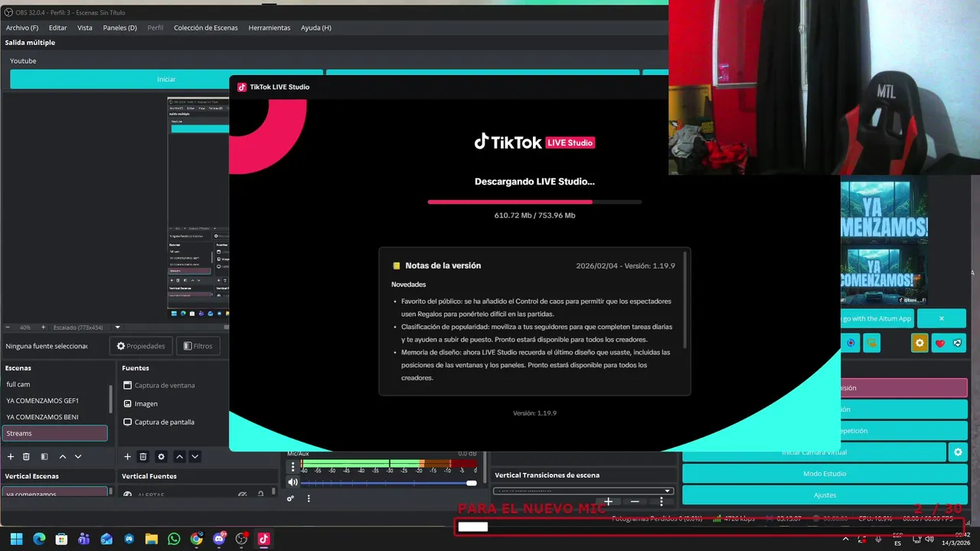The height and width of the screenshot is (551, 980).
Task: Open Filtros for the source
Action: [198, 346]
